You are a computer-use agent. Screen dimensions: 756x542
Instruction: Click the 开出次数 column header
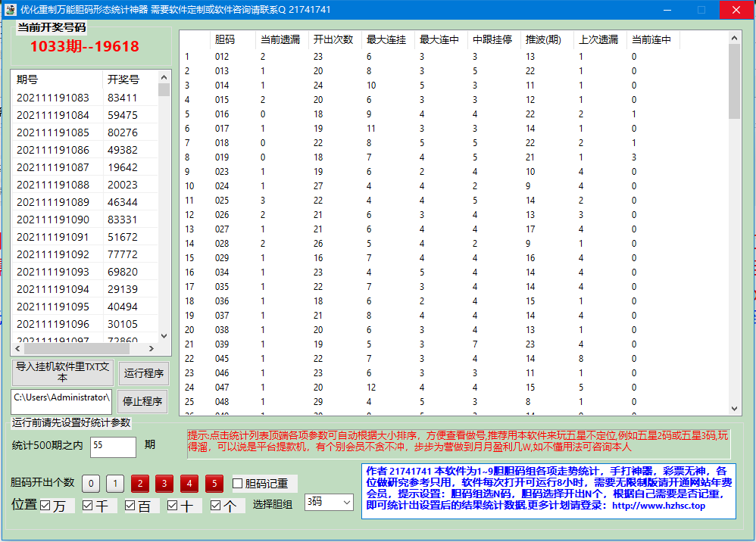click(334, 40)
